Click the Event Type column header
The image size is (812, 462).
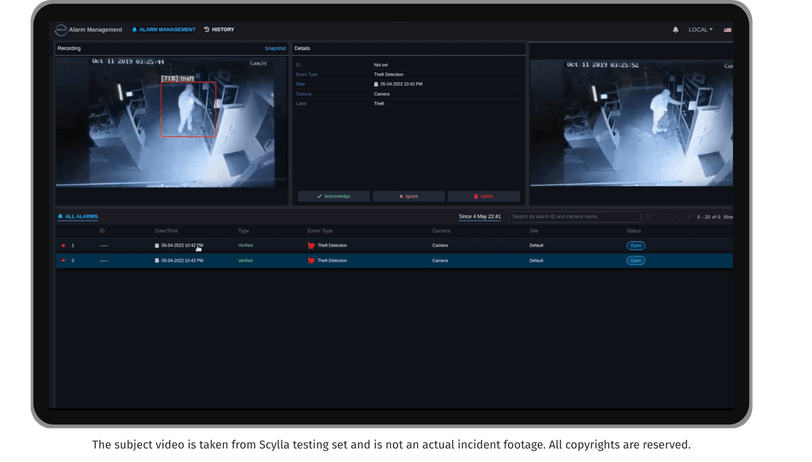coord(320,231)
